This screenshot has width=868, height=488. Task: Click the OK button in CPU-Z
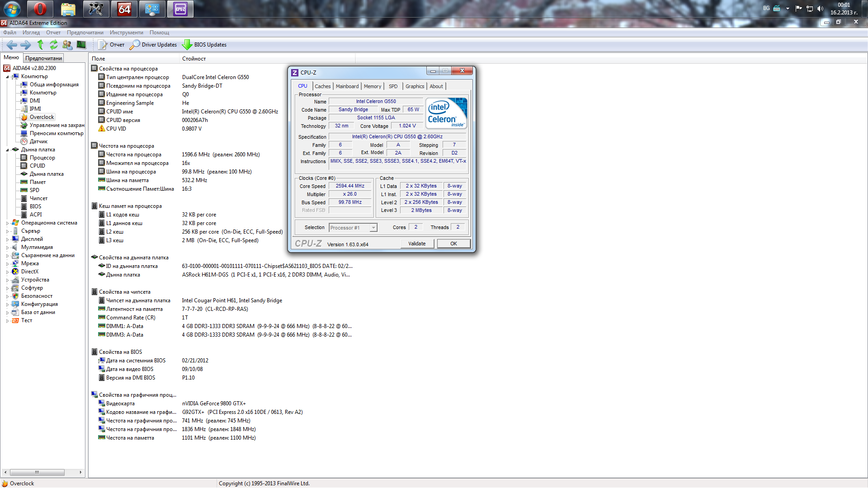[x=453, y=244]
